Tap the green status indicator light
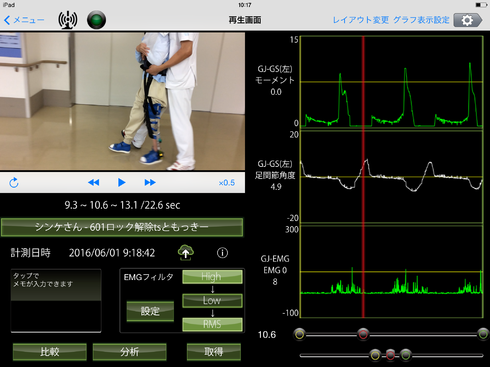The width and height of the screenshot is (490, 367). click(96, 20)
